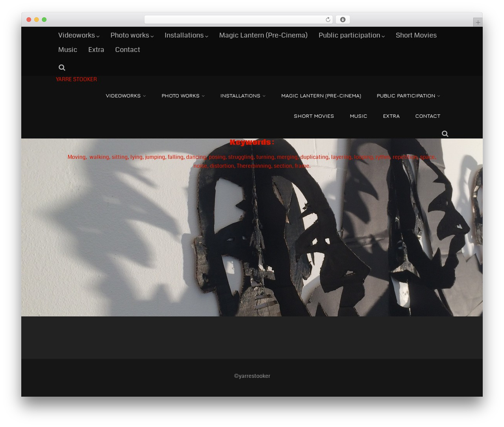
Task: Expand the top Public participation dropdown chevron
Action: click(x=383, y=36)
